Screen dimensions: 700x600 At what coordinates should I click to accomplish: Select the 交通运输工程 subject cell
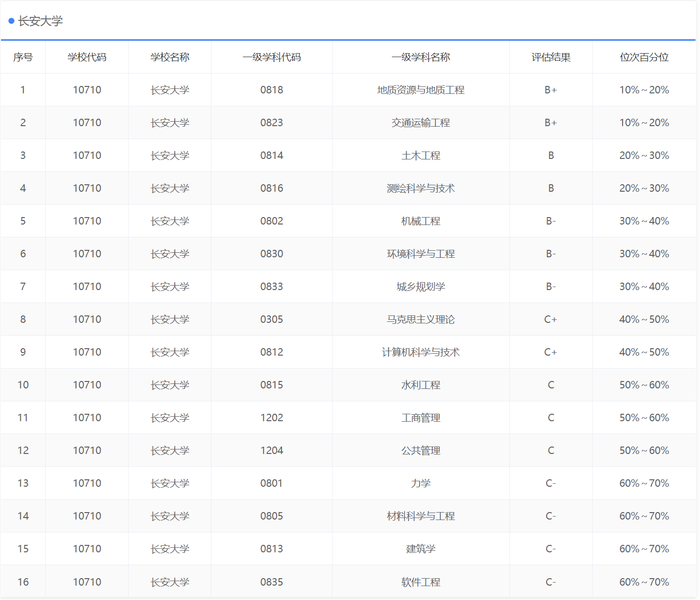(420, 123)
